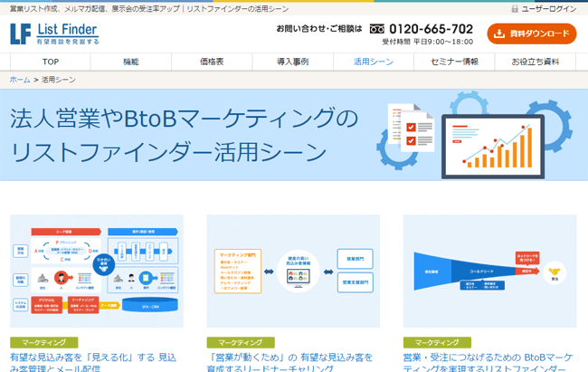Click the 資料ダウンロード button
The height and width of the screenshot is (372, 588).
tap(531, 33)
